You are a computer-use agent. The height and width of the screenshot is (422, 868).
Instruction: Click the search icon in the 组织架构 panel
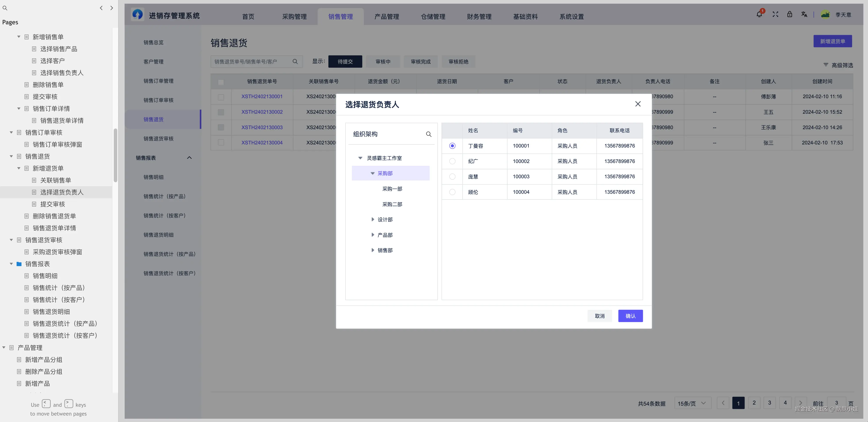coord(428,134)
